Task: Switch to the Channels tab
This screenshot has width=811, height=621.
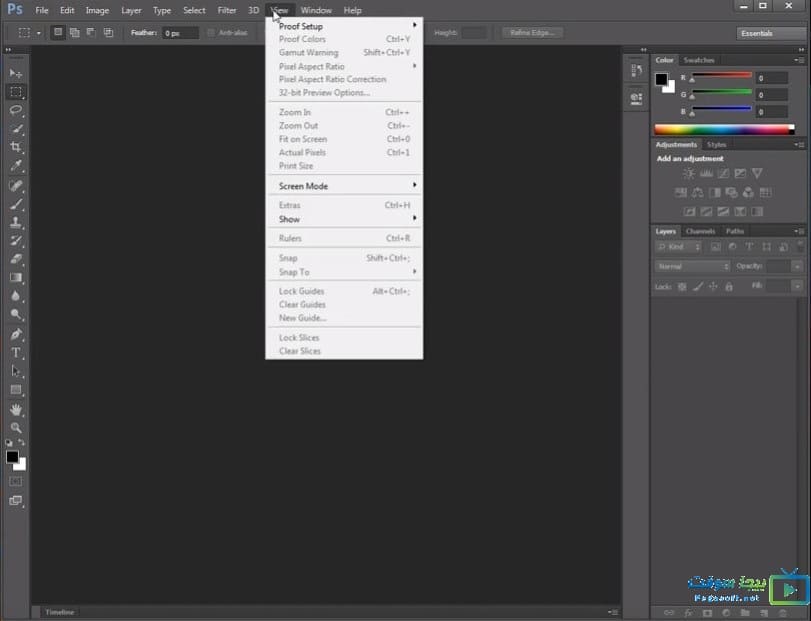Action: coord(700,231)
